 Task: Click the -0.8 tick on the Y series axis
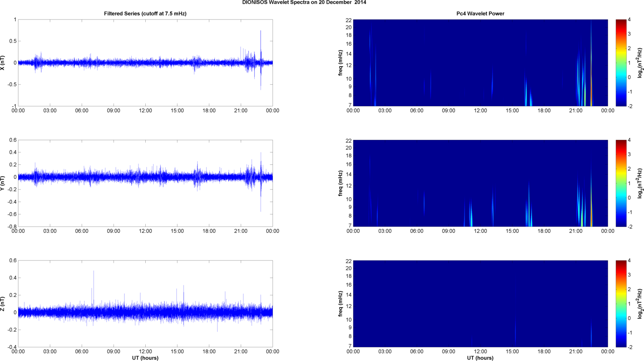(x=12, y=227)
